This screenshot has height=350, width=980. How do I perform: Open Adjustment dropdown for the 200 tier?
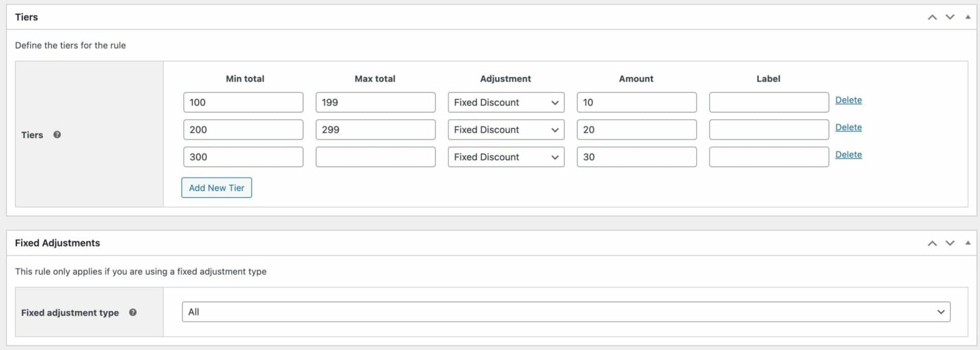[x=506, y=130]
